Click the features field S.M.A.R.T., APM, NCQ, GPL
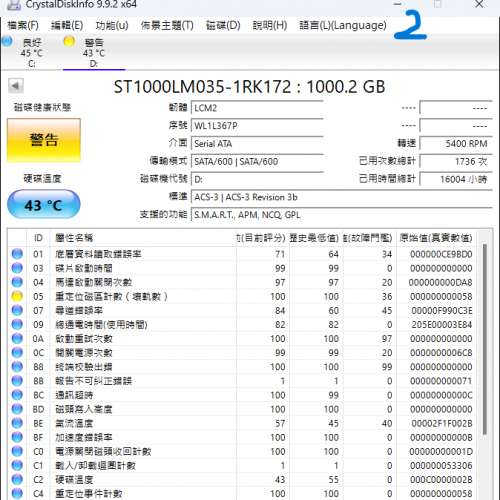The image size is (500, 500). (x=342, y=215)
